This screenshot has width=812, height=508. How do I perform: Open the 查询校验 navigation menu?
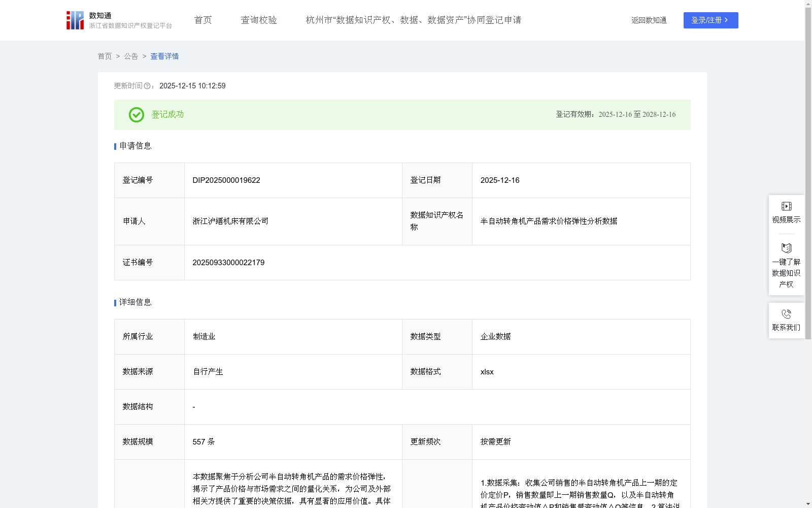point(259,20)
